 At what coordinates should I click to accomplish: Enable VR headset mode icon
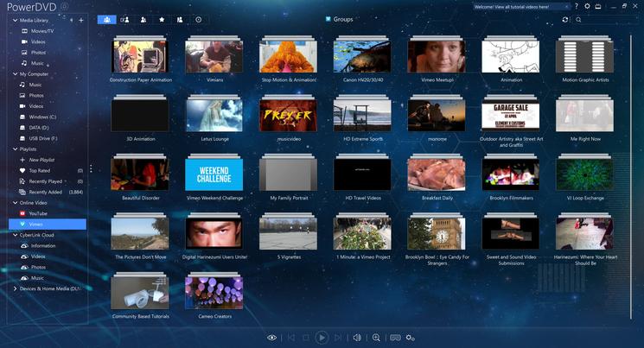coord(396,338)
